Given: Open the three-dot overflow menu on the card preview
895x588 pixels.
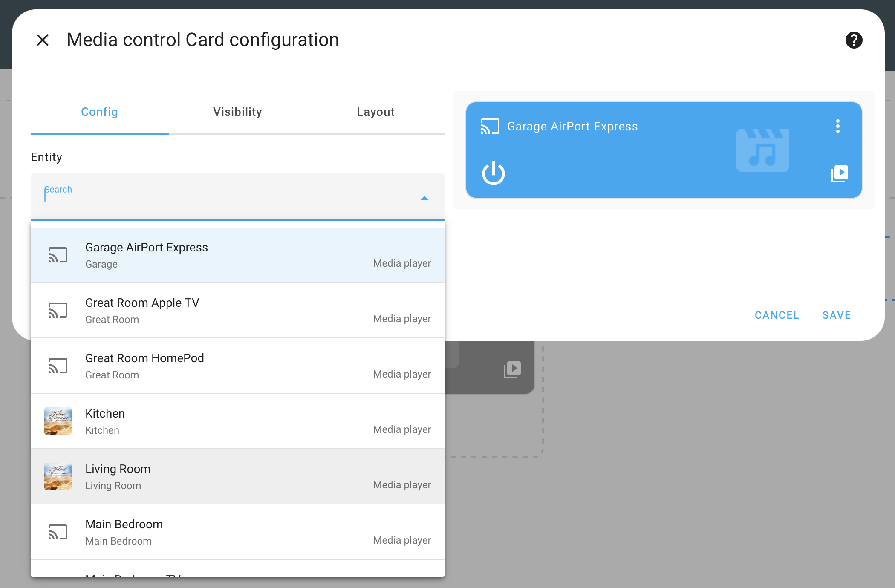Looking at the screenshot, I should 838,126.
